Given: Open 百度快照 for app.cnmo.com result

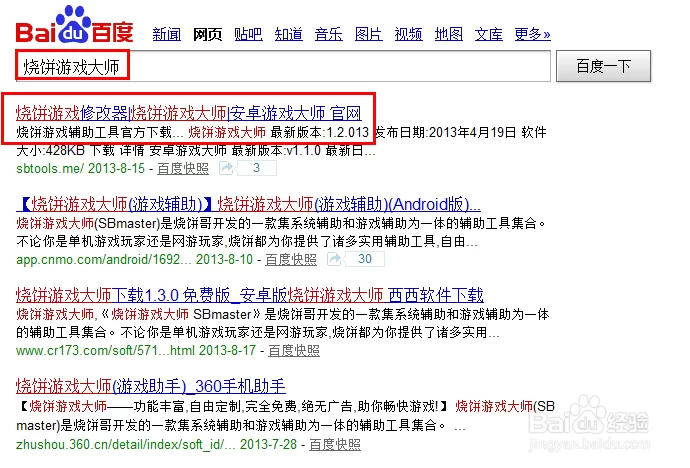Looking at the screenshot, I should tap(291, 260).
